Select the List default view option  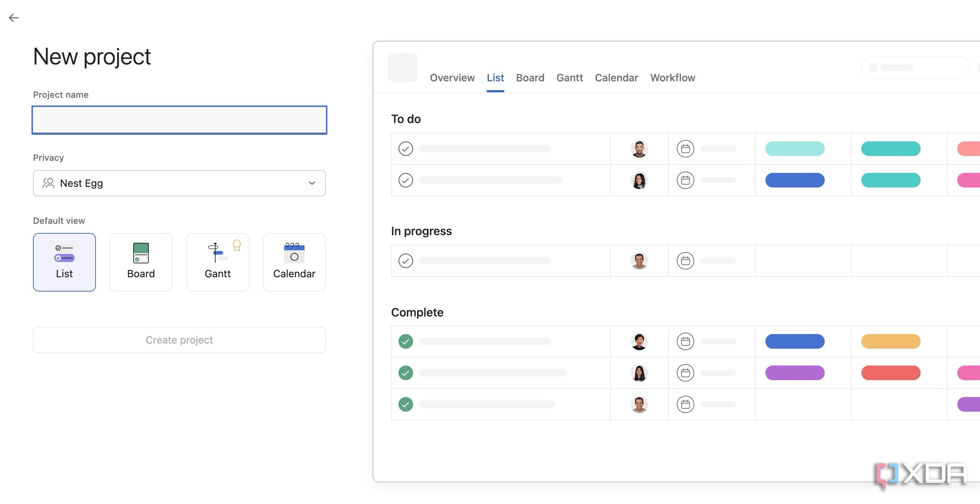pyautogui.click(x=64, y=262)
